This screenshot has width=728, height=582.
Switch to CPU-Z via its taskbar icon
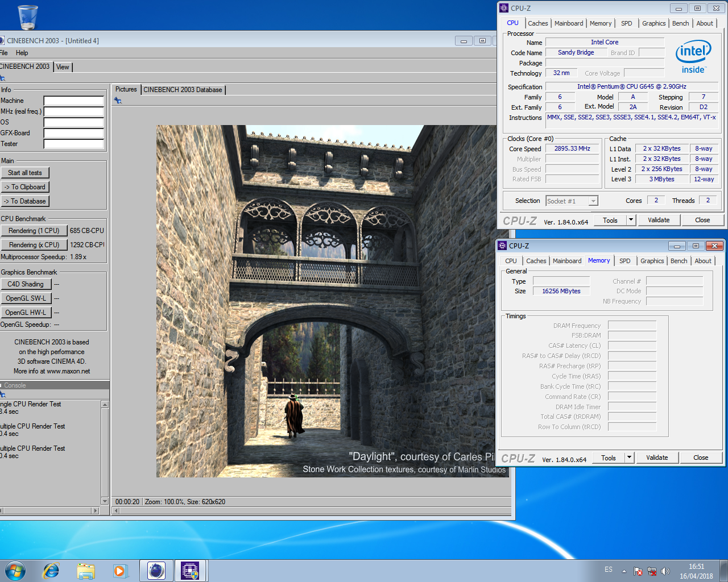pos(190,571)
